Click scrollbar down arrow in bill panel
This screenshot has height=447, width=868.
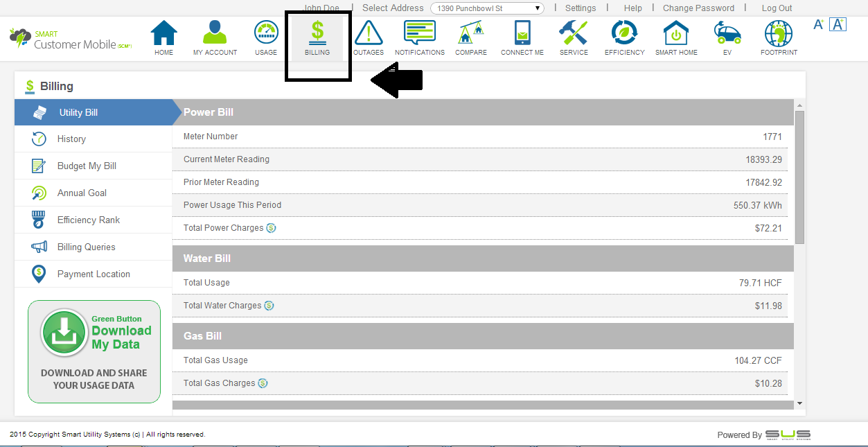click(799, 403)
